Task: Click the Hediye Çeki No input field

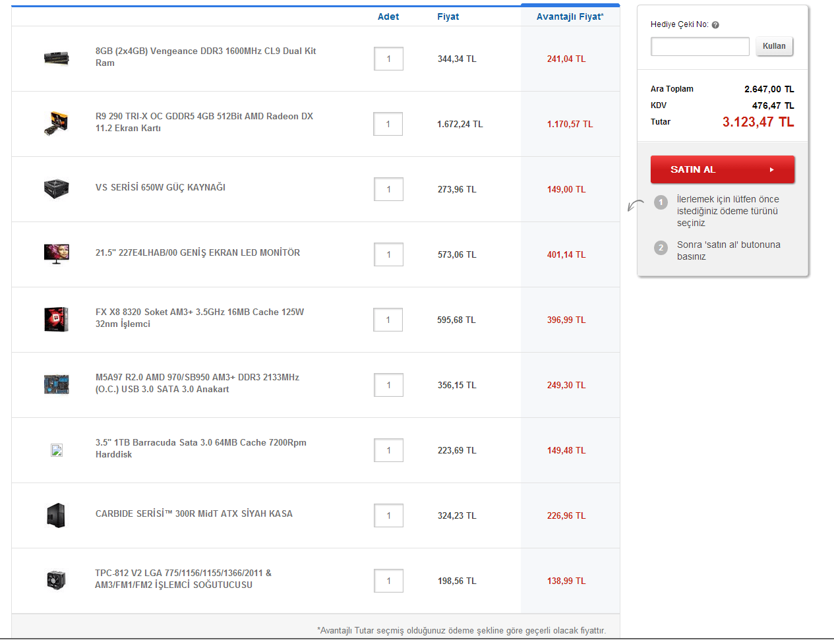Action: [700, 46]
